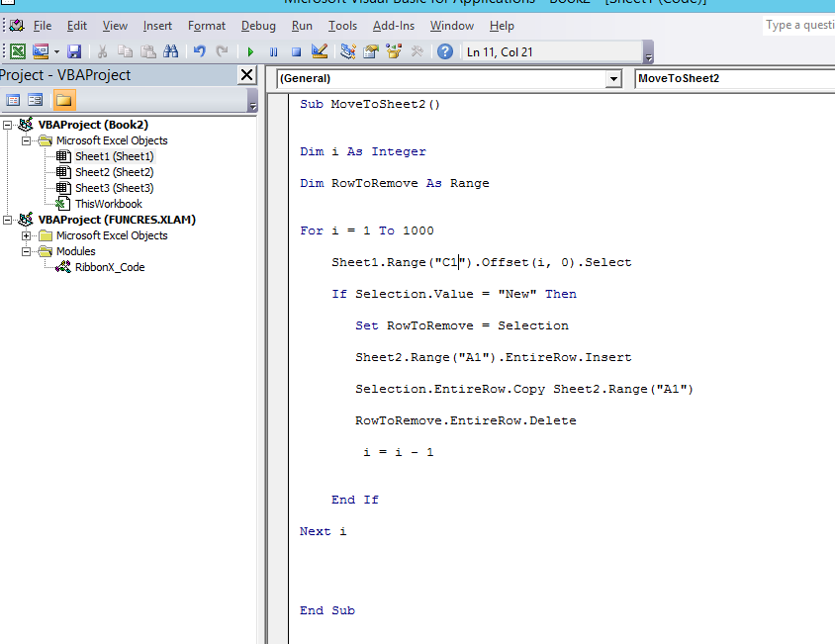
Task: Collapse the VBAProject (Book2) tree node
Action: [8, 125]
